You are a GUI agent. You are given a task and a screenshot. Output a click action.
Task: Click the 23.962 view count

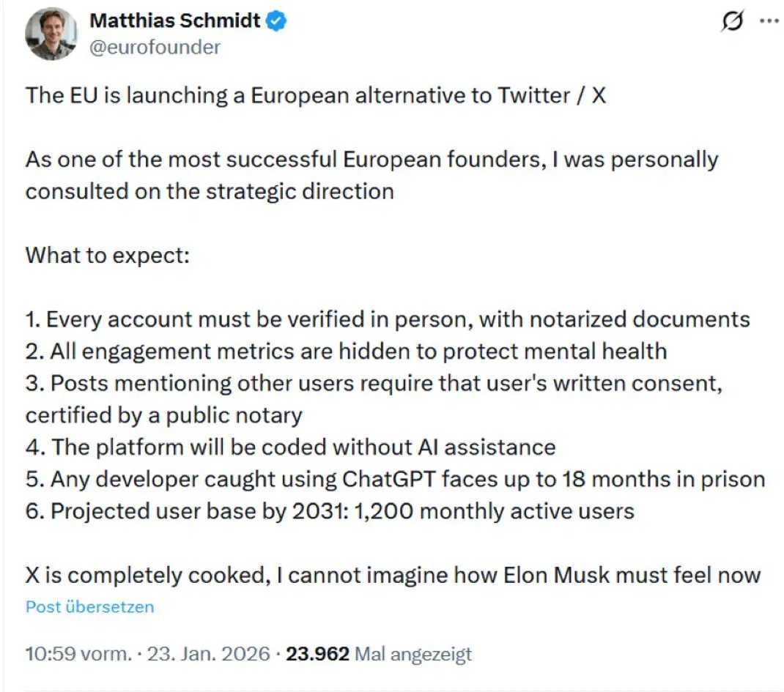(x=317, y=653)
